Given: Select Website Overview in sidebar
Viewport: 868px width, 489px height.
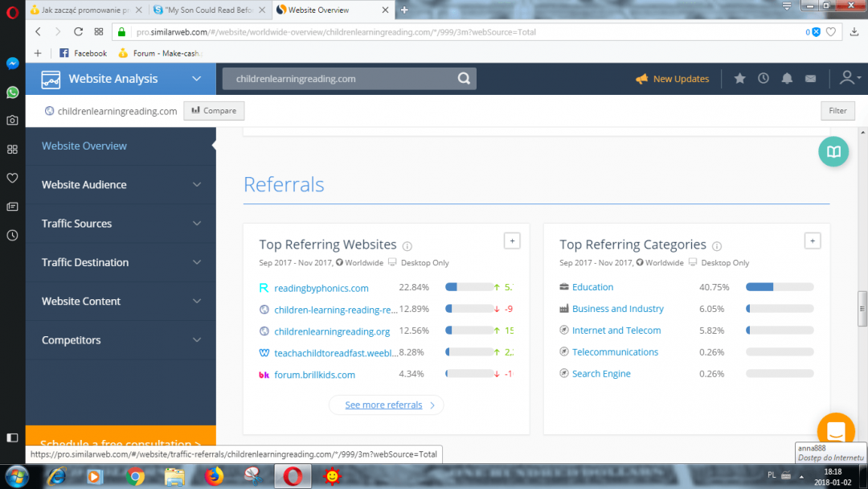Looking at the screenshot, I should 84,146.
